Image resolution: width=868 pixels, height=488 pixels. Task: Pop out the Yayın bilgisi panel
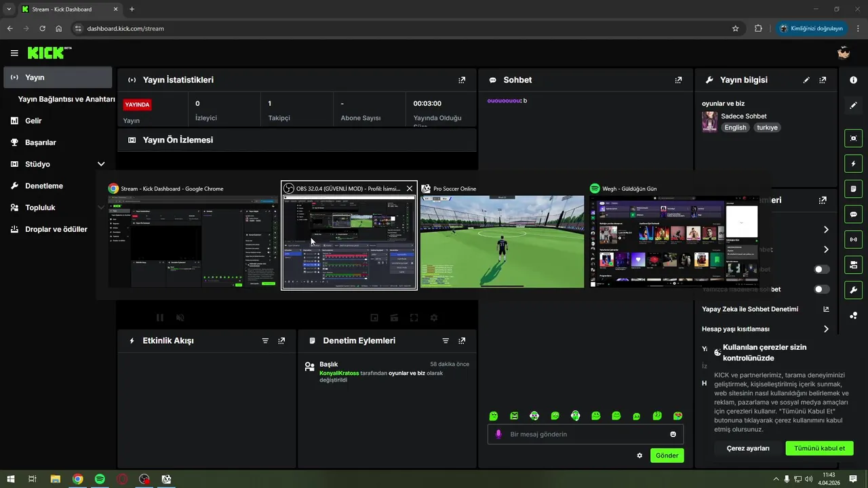(823, 80)
